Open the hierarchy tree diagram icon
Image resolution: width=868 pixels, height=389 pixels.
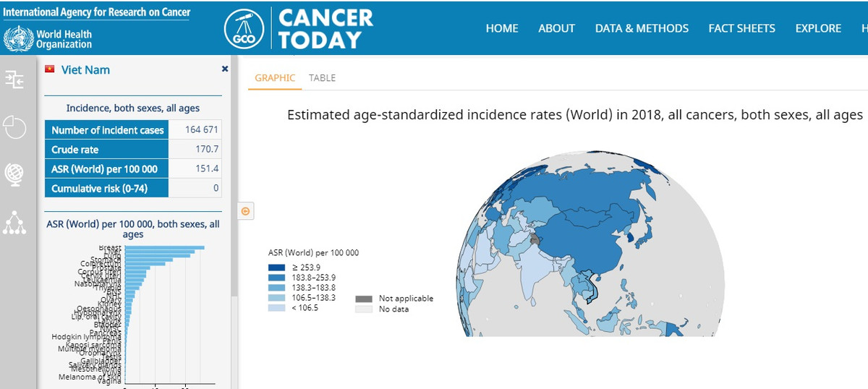pos(14,222)
